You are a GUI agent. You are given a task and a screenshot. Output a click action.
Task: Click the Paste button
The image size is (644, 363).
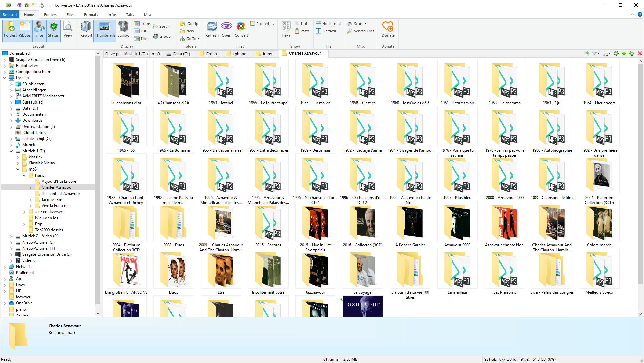point(302,31)
